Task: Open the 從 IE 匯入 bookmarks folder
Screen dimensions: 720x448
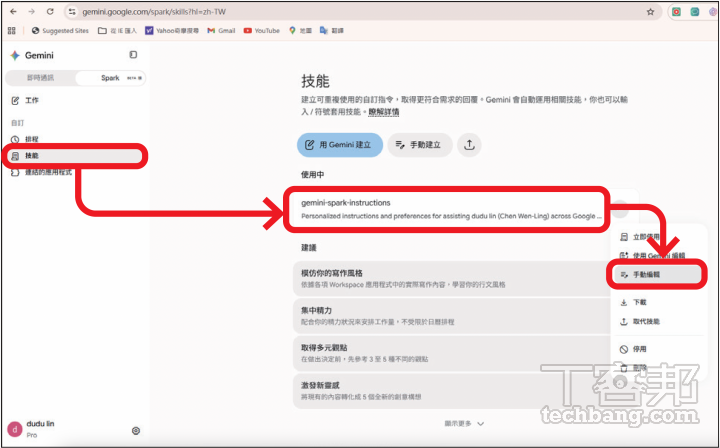Action: (118, 30)
